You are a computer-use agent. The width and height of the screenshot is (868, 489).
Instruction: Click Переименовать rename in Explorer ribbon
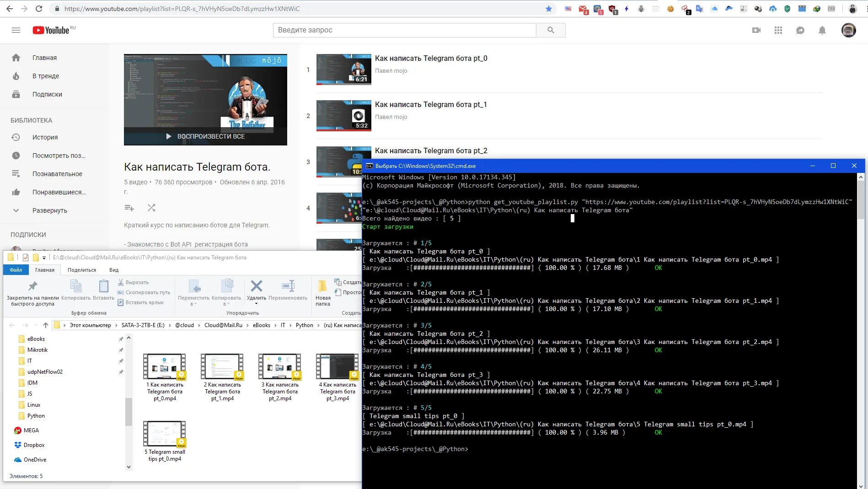(x=288, y=290)
